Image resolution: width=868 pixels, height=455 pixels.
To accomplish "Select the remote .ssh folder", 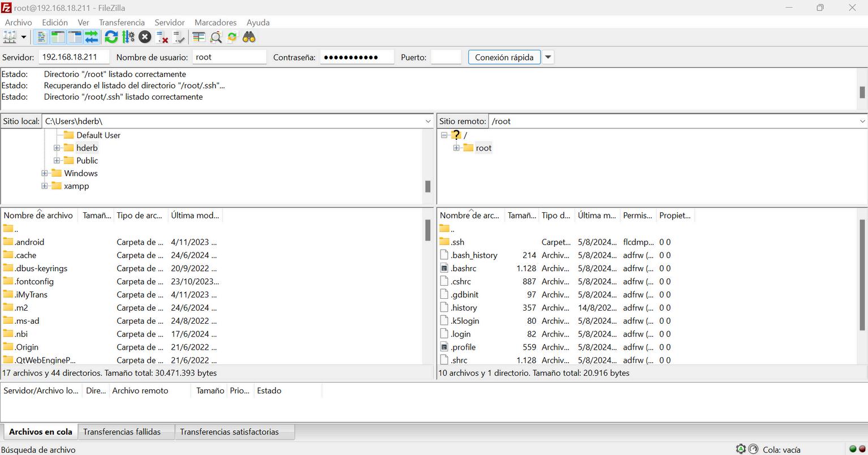I will click(x=457, y=242).
